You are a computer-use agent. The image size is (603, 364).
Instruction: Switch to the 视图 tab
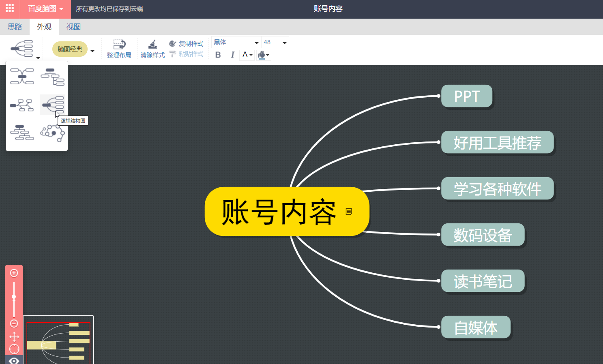point(73,27)
